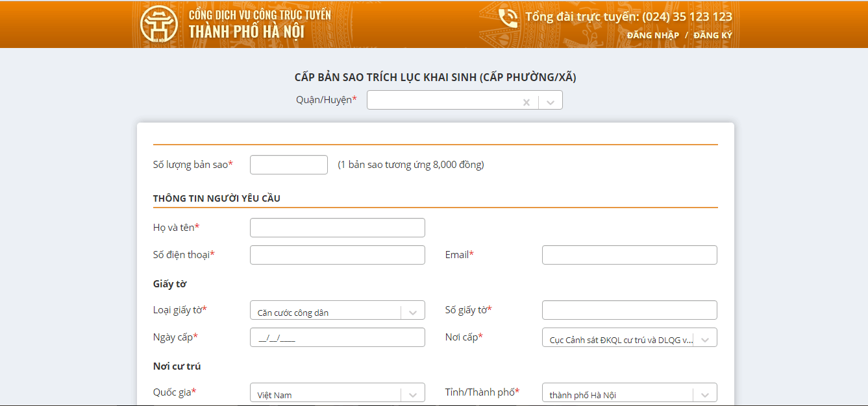Click the Số lượng bản sao input field
The image size is (868, 406).
coord(288,165)
